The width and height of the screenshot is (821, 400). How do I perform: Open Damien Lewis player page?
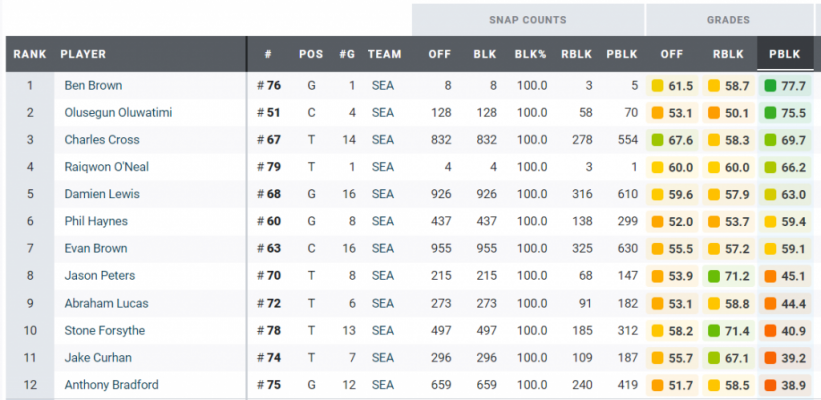[102, 194]
